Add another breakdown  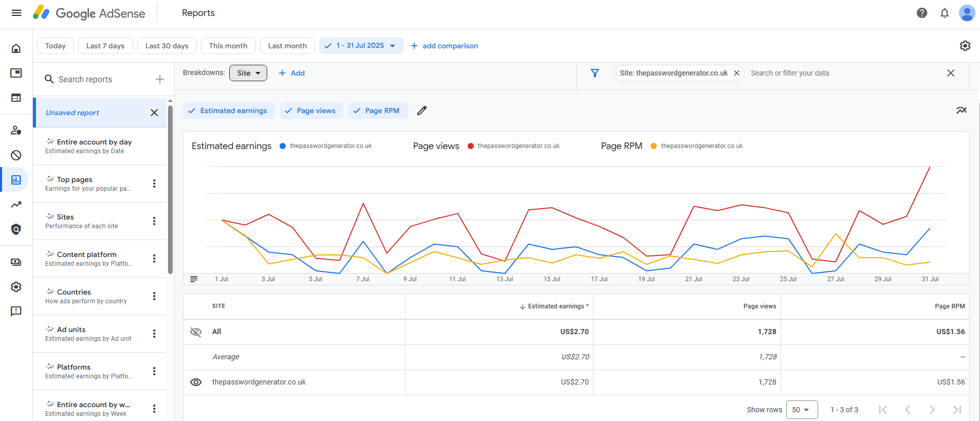pos(291,73)
